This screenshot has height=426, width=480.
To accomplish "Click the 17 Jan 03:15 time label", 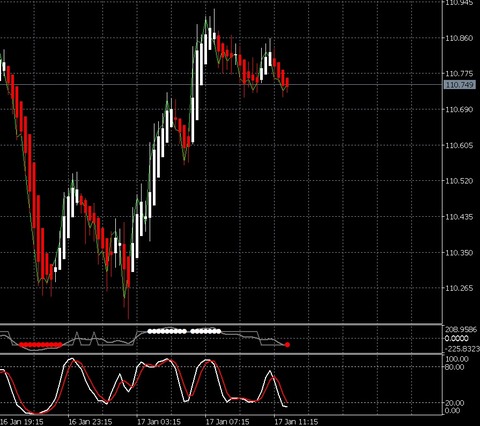I will point(159,422).
